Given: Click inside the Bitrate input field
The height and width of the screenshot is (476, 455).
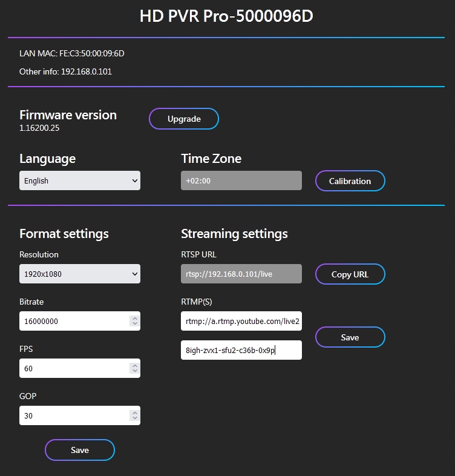Looking at the screenshot, I should click(73, 322).
